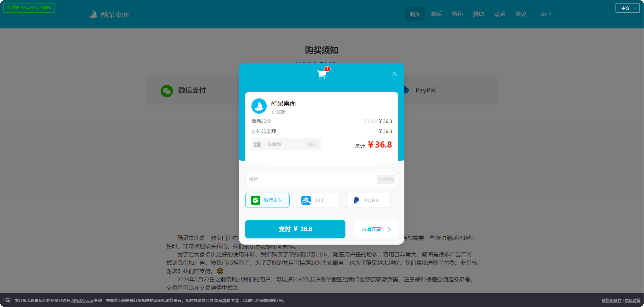Click the 酷呆桌面 logo in the site header

coord(109,14)
